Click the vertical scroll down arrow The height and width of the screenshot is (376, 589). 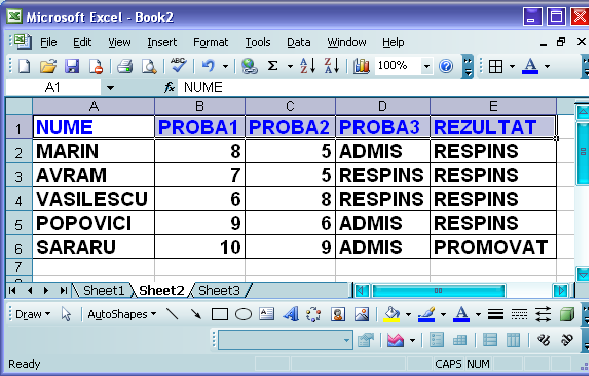click(x=583, y=275)
